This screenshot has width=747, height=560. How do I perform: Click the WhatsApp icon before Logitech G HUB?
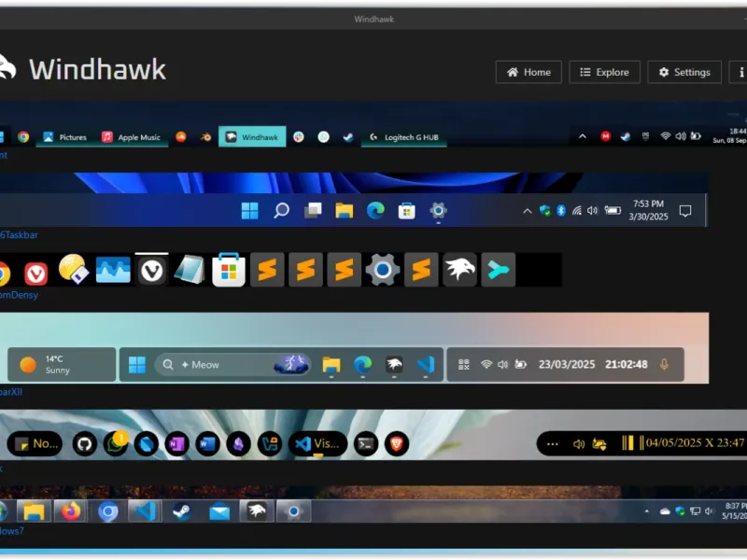(x=323, y=137)
